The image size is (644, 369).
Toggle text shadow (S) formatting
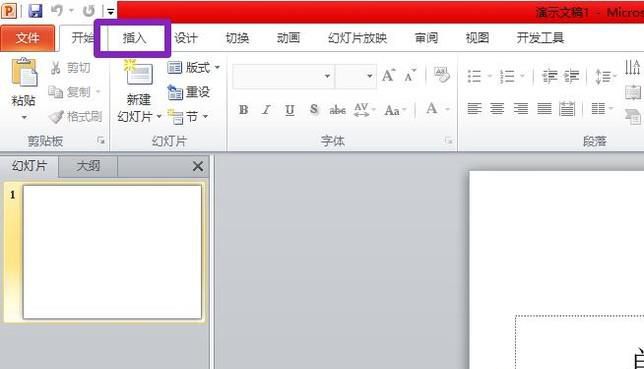314,110
